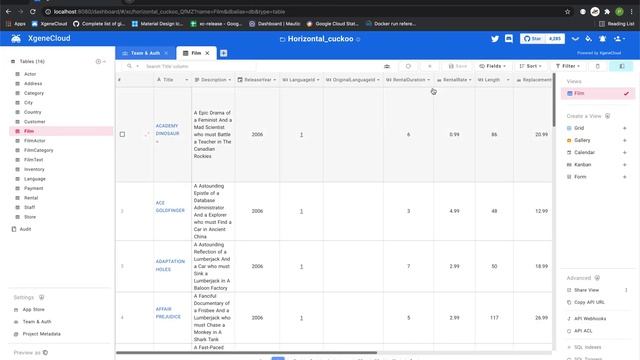Click the add table icon beside Tables
This screenshot has height=360, width=640.
pyautogui.click(x=98, y=62)
